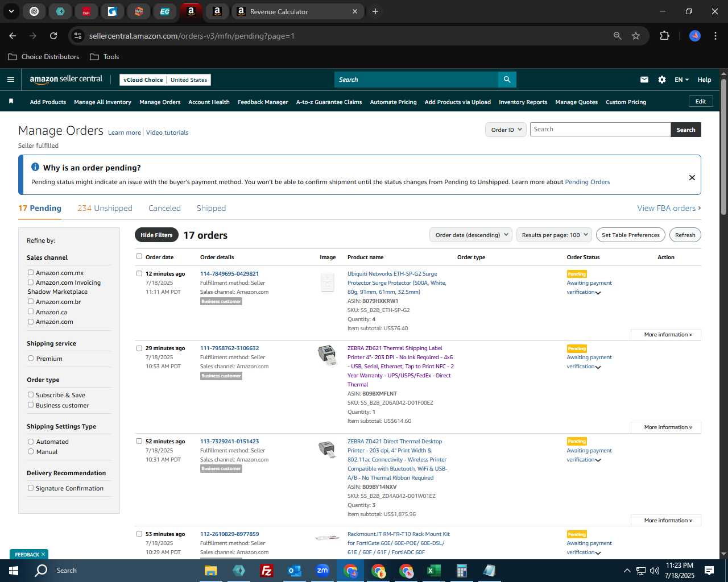Click the ZEBRA ZD621 printer thumbnail image
Image resolution: width=728 pixels, height=582 pixels.
327,355
